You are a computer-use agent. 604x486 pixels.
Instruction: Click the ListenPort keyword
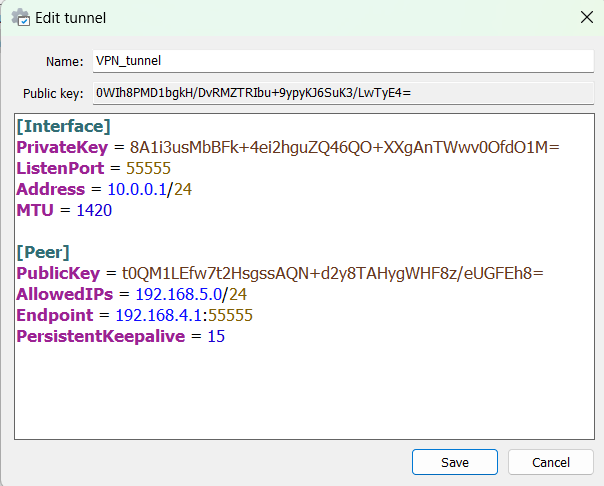pos(60,168)
